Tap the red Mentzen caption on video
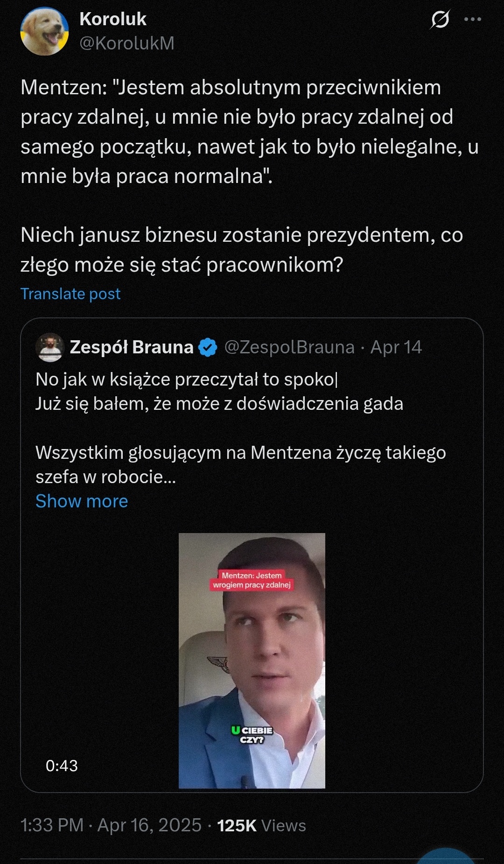 [252, 580]
